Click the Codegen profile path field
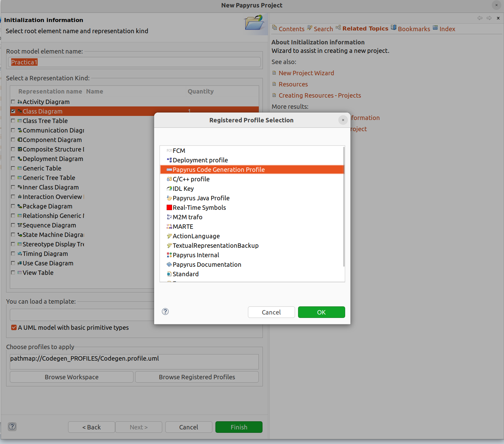 [x=134, y=362]
